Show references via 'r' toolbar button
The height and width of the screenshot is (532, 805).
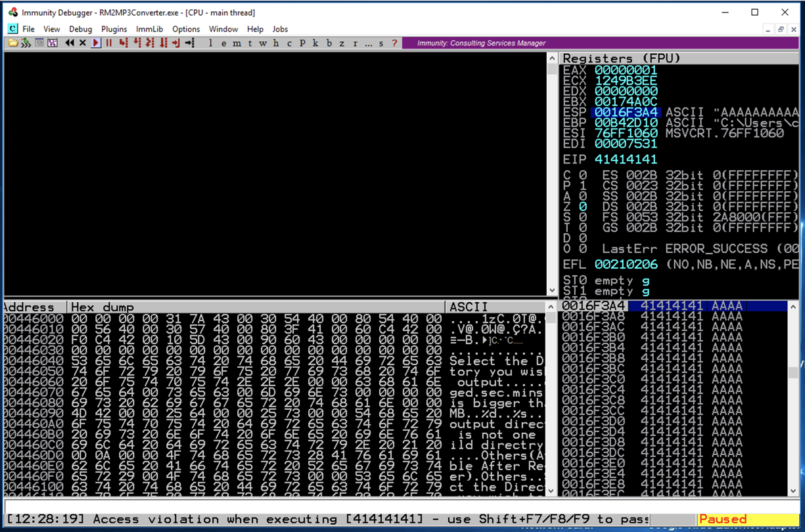pos(355,43)
